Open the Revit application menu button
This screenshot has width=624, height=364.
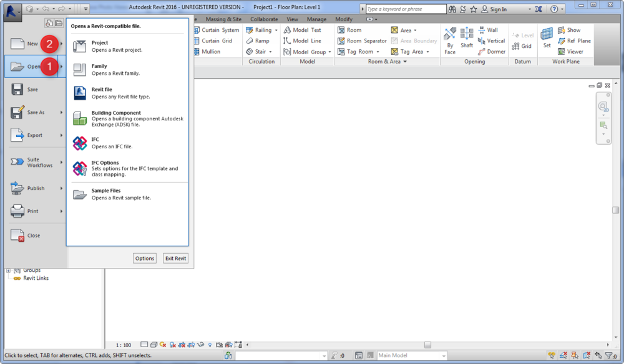point(12,12)
